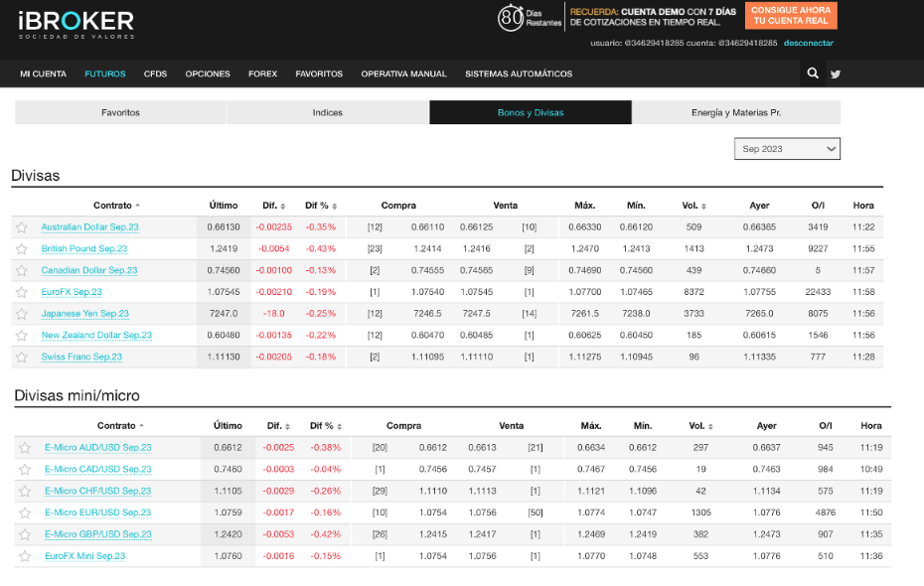
Task: Switch to the Indices tab
Action: [x=327, y=112]
